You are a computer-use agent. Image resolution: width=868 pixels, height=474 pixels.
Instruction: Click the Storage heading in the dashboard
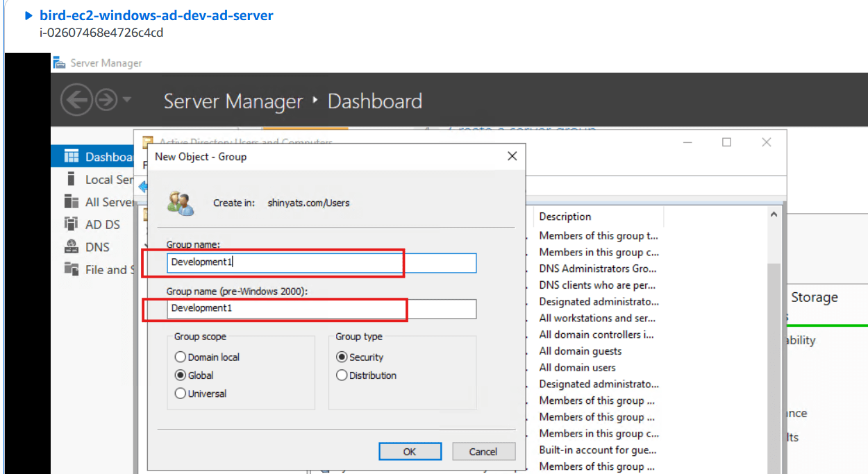pos(815,297)
